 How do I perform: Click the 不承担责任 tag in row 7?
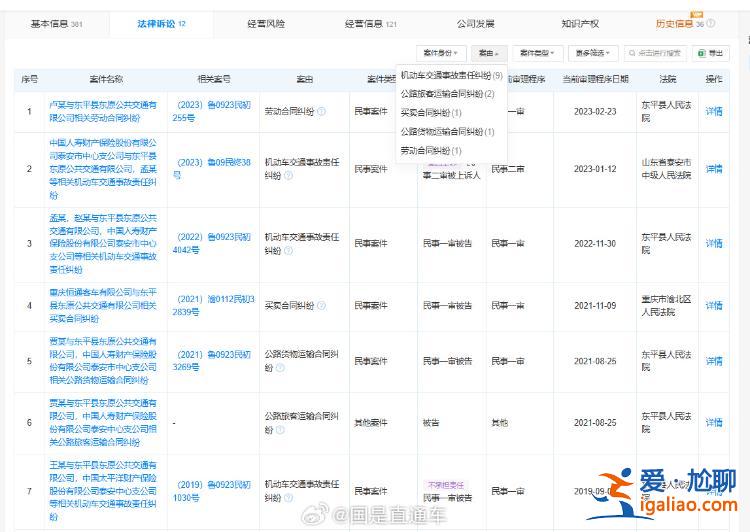[x=446, y=485]
